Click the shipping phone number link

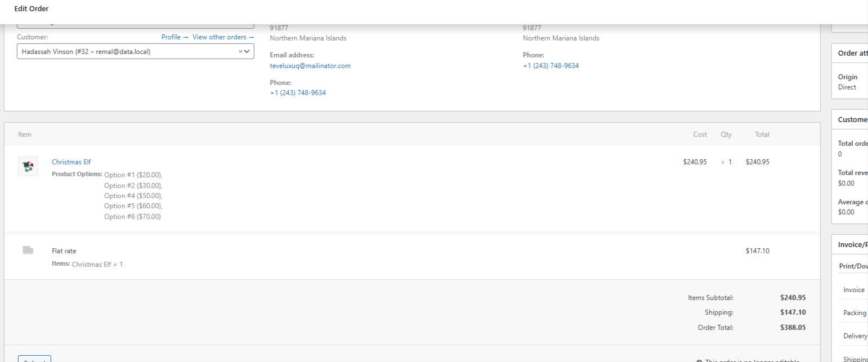click(x=551, y=66)
